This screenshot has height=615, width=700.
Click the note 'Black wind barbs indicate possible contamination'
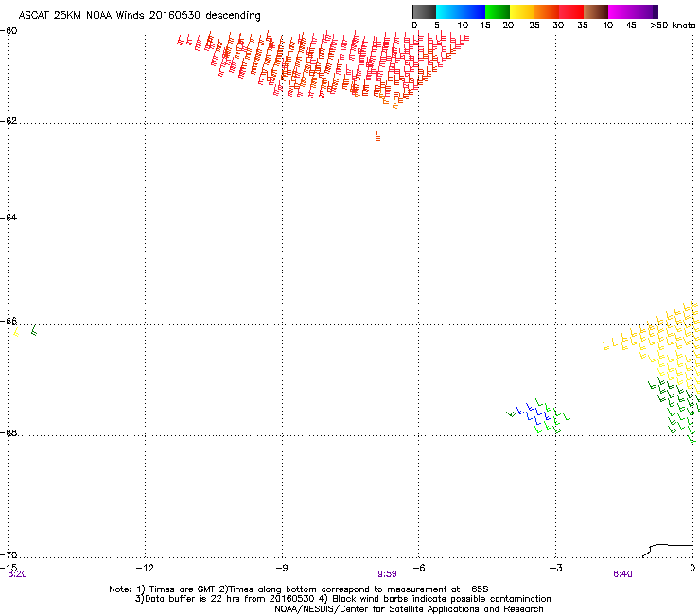pos(442,599)
